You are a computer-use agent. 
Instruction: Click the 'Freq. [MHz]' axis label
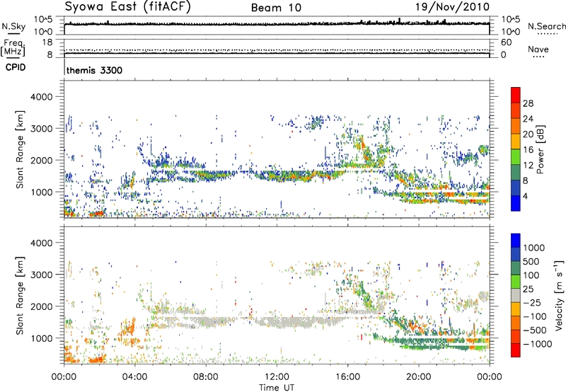click(13, 48)
